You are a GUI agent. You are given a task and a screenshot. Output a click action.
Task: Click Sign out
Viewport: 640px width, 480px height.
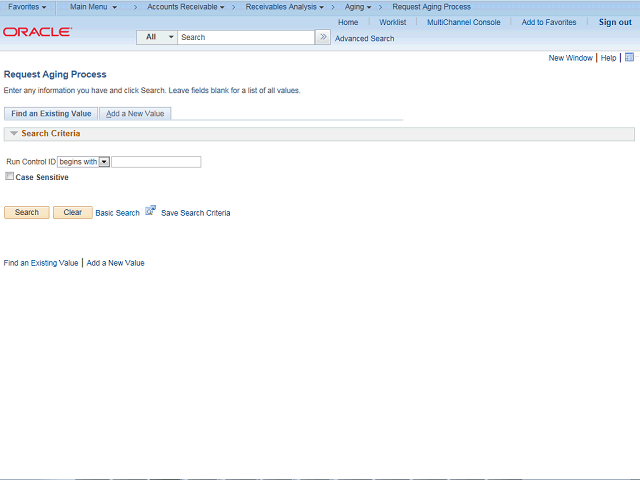click(x=615, y=22)
